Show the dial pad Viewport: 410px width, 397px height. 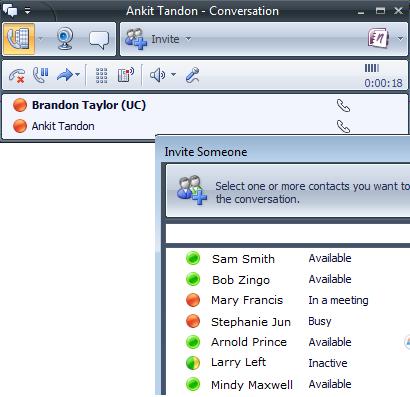[101, 75]
